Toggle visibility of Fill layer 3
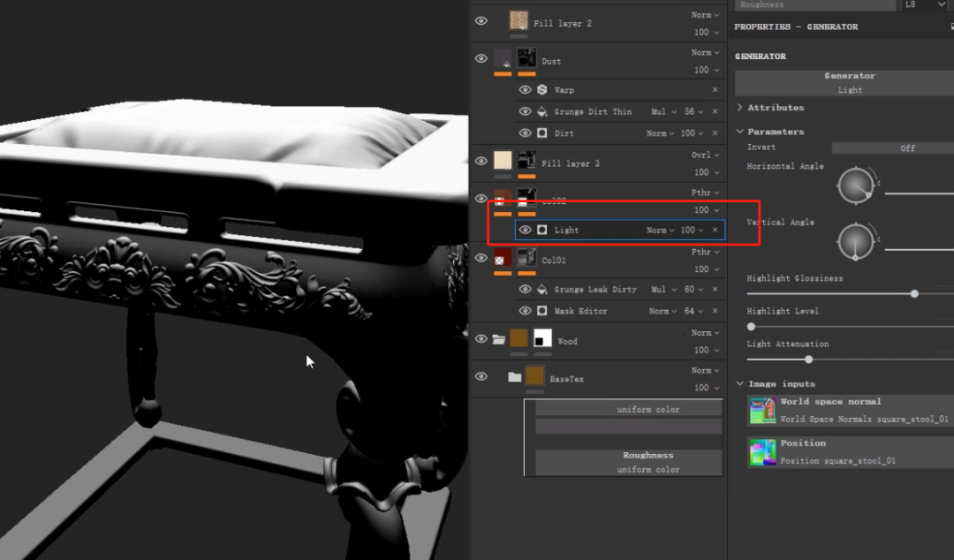Image resolution: width=954 pixels, height=560 pixels. 481,162
